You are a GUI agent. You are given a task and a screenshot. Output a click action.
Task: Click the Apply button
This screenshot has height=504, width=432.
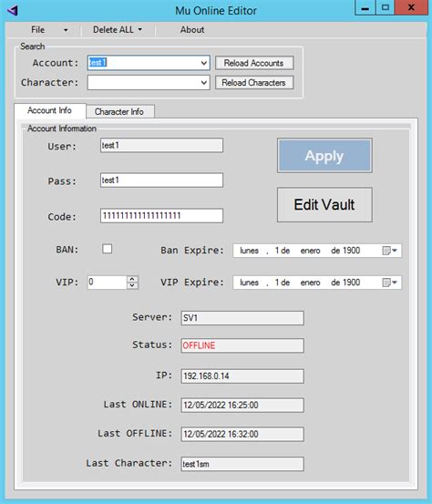tap(324, 156)
